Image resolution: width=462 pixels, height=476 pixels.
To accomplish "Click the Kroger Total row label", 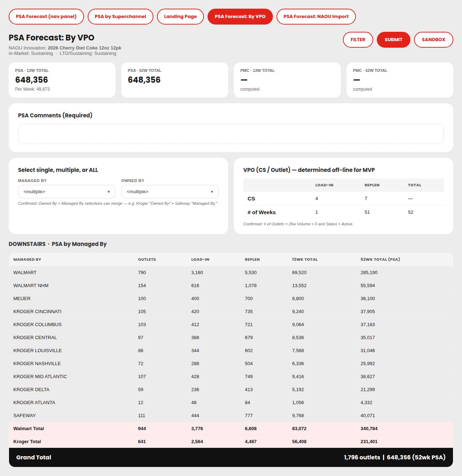I will pyautogui.click(x=27, y=442).
